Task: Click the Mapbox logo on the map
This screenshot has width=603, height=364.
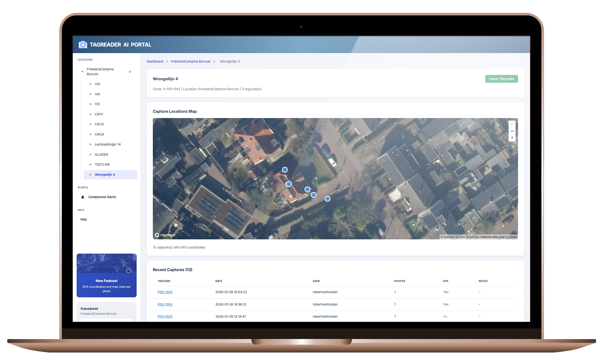Action: click(x=165, y=235)
